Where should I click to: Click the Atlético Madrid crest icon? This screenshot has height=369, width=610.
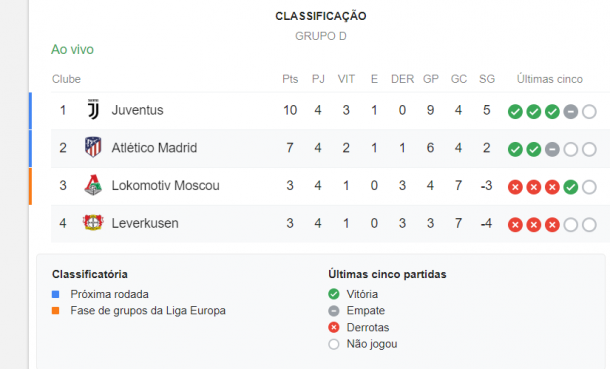point(93,147)
